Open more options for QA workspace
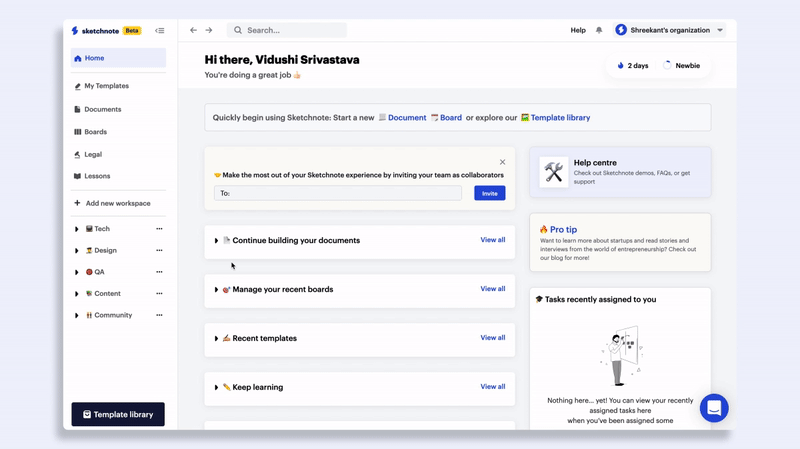 (x=159, y=272)
